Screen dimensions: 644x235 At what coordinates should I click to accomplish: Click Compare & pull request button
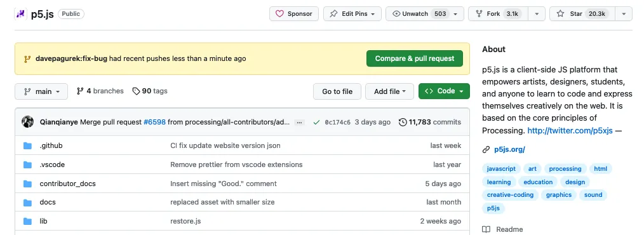point(415,58)
